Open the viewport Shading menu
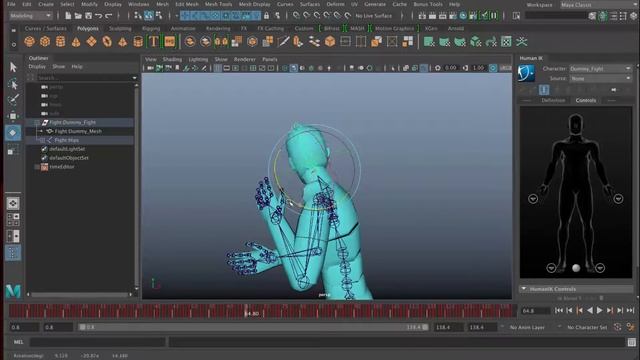This screenshot has width=640, height=360. pyautogui.click(x=172, y=59)
